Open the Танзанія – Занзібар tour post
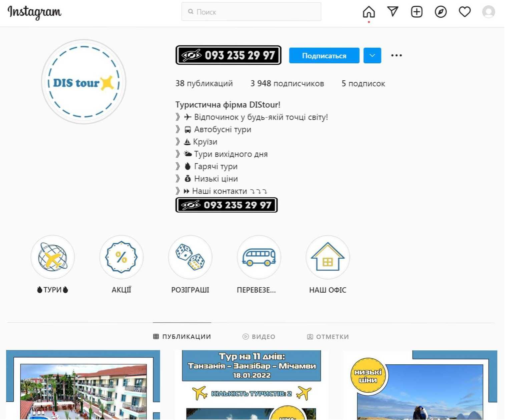Viewport: 505px width, 420px height. click(x=251, y=385)
